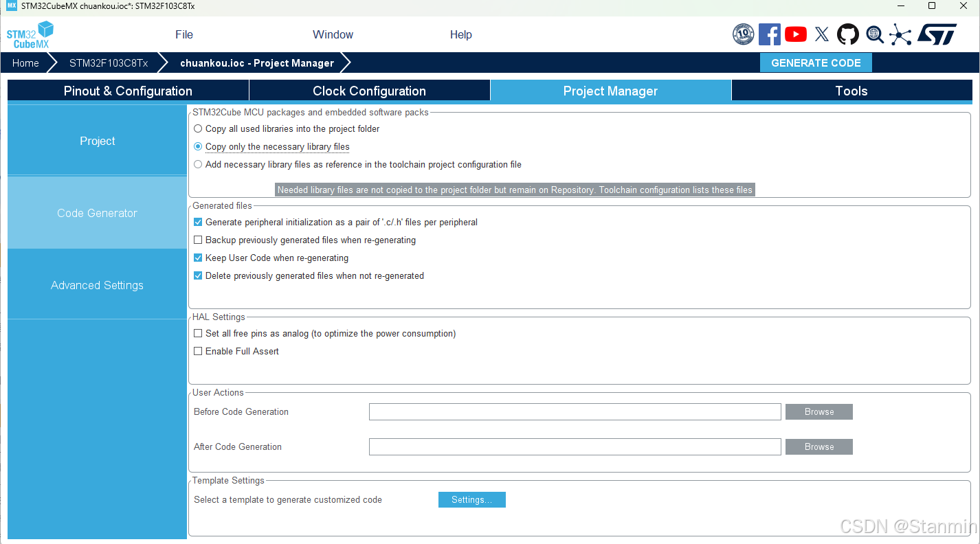The height and width of the screenshot is (544, 980).
Task: Open the Facebook icon link
Action: tap(770, 34)
